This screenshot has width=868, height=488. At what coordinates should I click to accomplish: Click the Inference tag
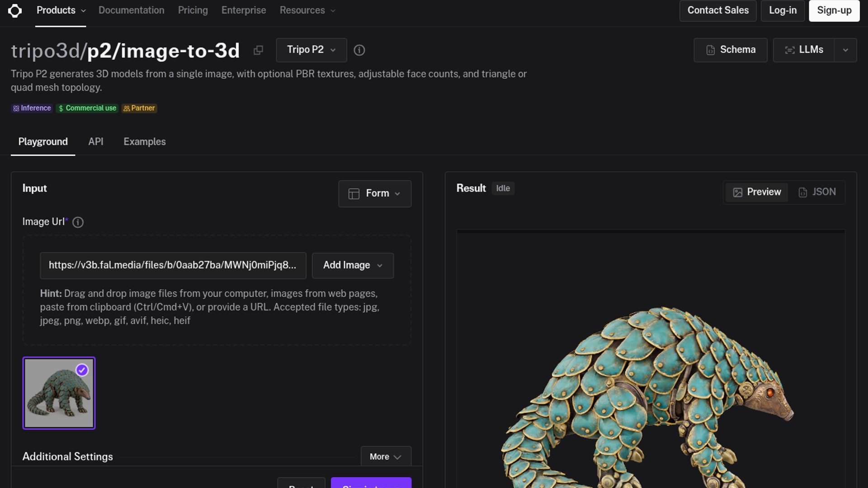(32, 108)
